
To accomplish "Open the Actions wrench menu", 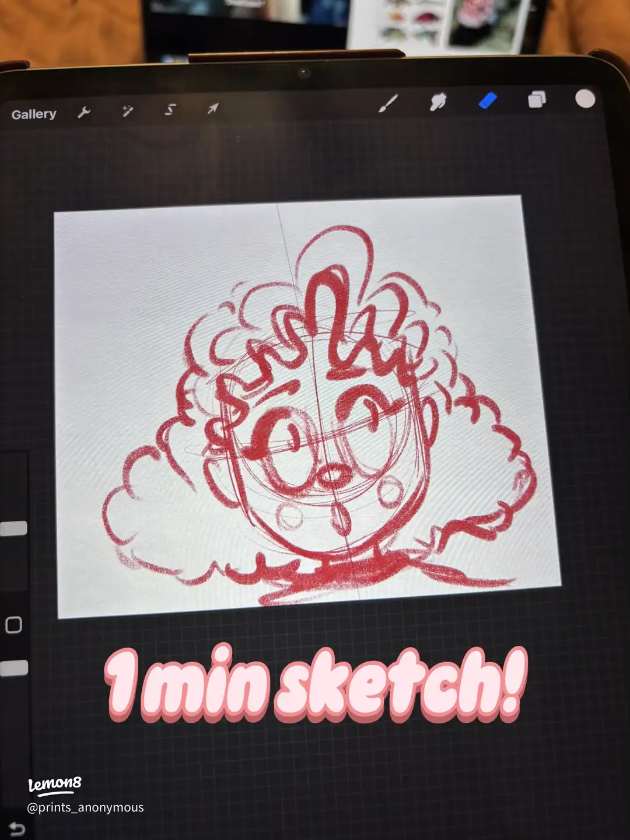I will tap(84, 112).
